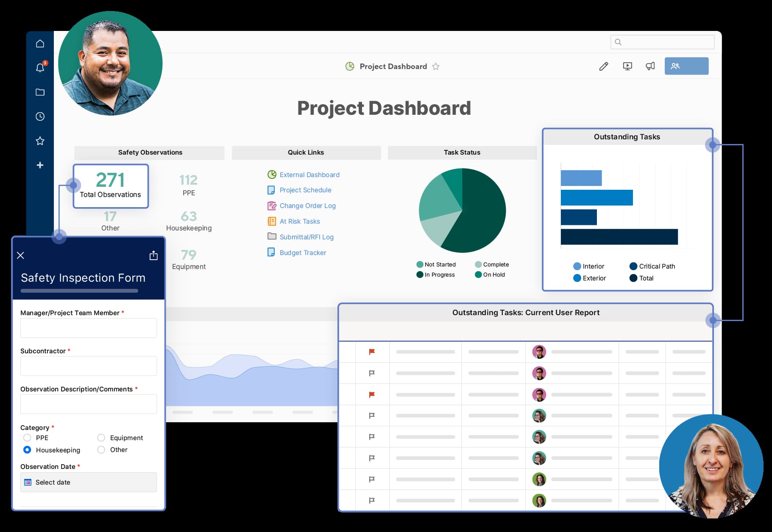
Task: Open the notifications bell with 3 alerts
Action: 40,67
